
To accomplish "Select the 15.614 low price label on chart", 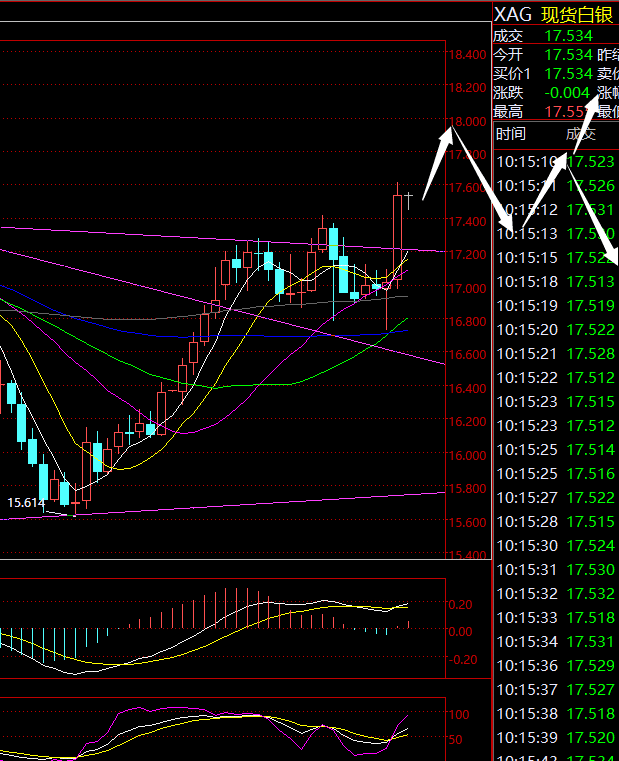I will pos(26,502).
